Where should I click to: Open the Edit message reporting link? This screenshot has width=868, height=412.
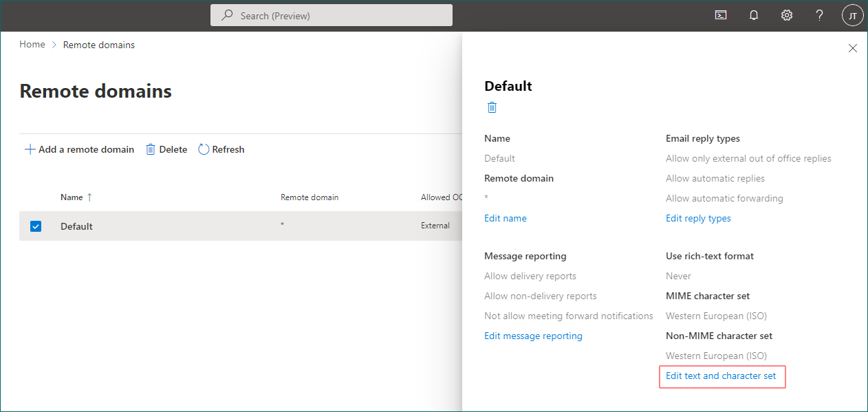pos(533,336)
